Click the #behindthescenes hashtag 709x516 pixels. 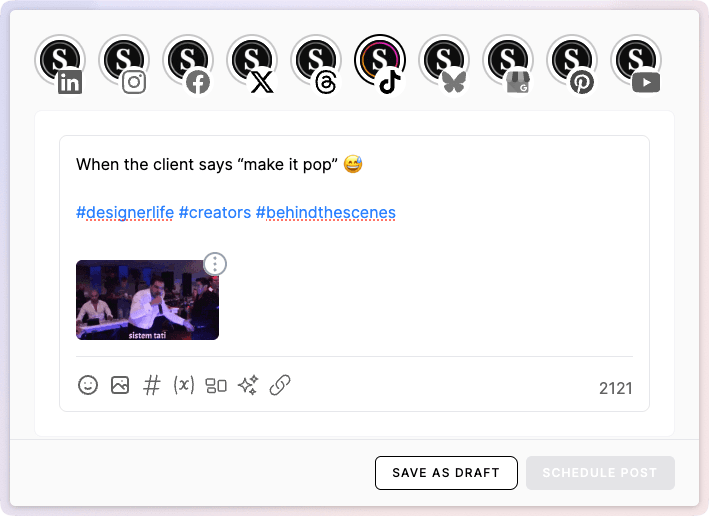click(326, 213)
